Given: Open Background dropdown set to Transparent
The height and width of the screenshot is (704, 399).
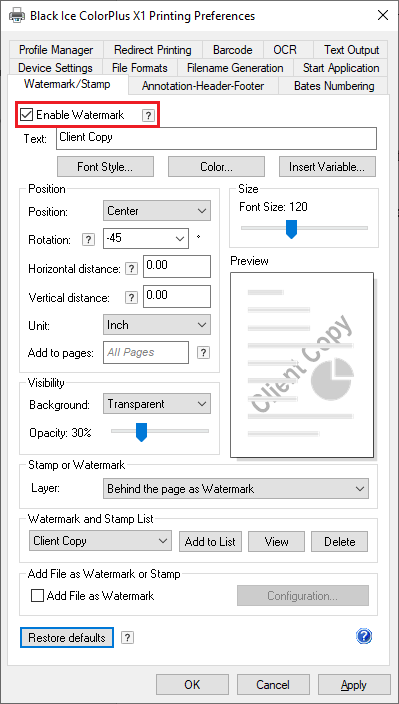Looking at the screenshot, I should [157, 404].
